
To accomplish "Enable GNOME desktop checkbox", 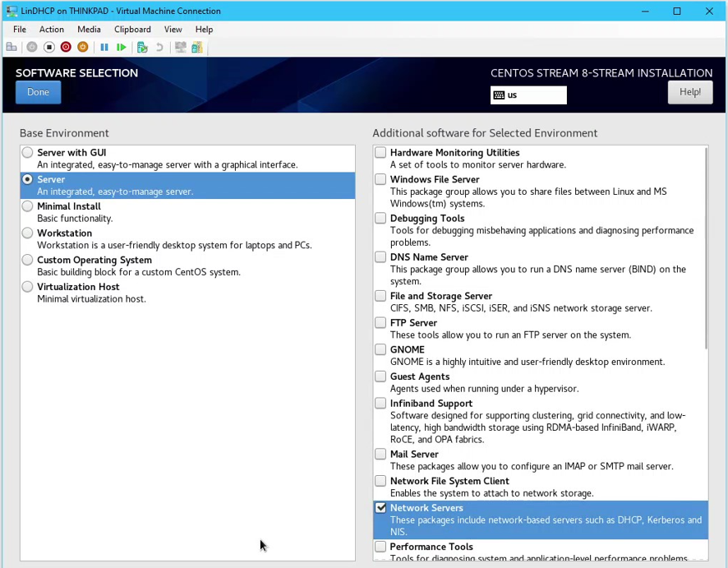I will [x=380, y=349].
